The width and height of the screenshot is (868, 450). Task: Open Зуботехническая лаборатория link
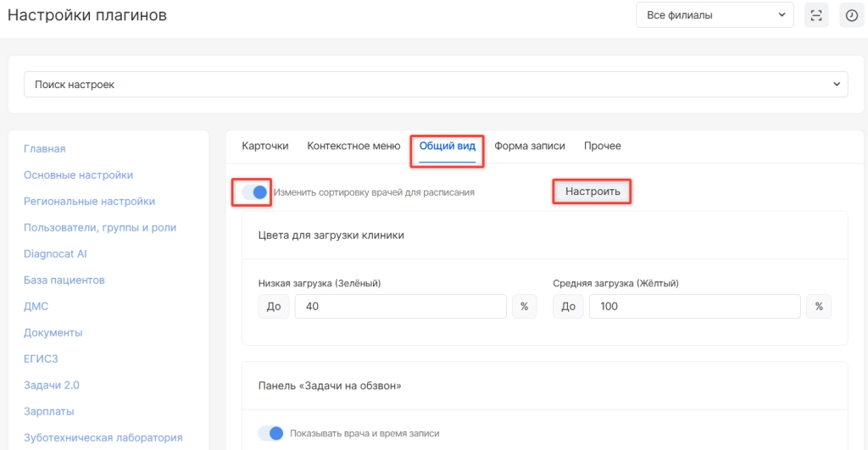point(103,437)
